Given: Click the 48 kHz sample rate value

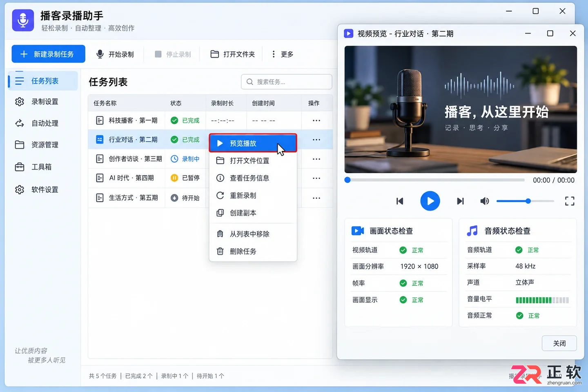Looking at the screenshot, I should pyautogui.click(x=525, y=266).
